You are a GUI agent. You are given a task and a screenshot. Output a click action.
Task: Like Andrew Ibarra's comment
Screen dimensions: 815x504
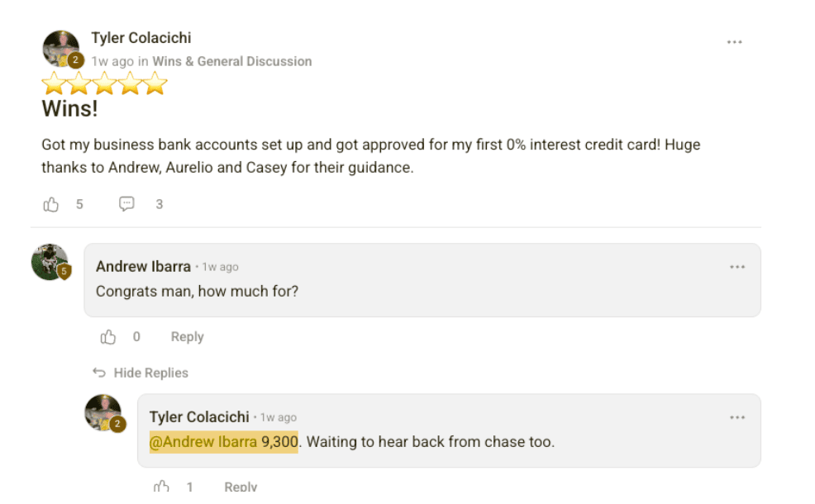point(108,337)
